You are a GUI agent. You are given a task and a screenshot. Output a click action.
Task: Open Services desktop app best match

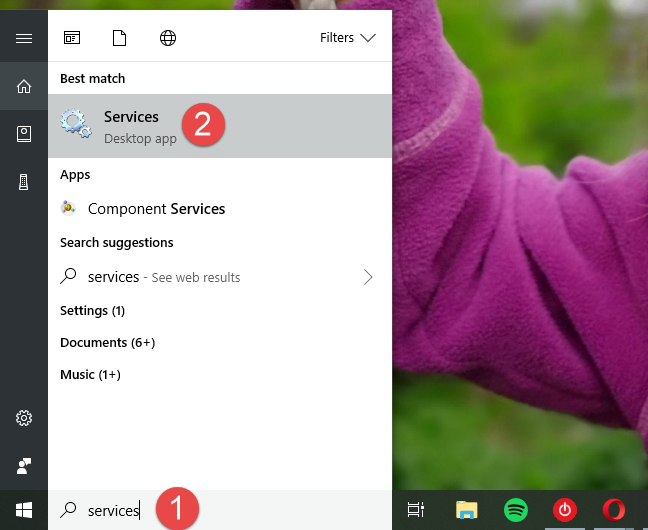[220, 126]
